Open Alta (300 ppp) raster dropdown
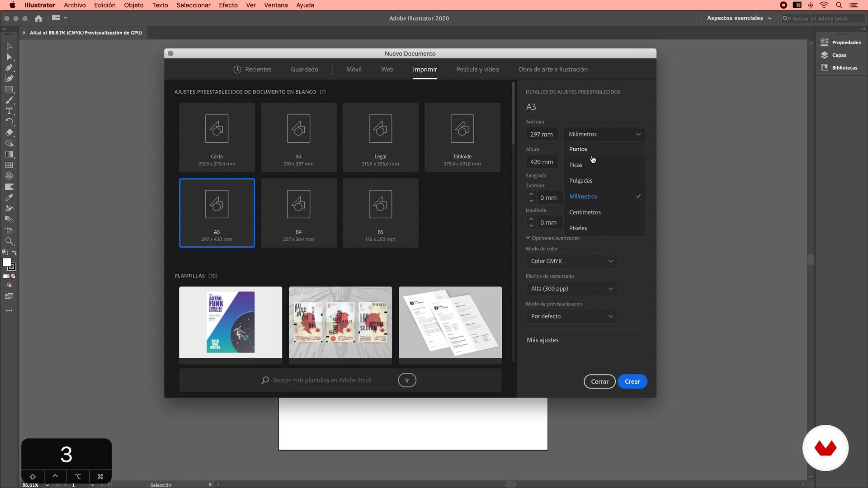The height and width of the screenshot is (488, 868). click(x=572, y=289)
